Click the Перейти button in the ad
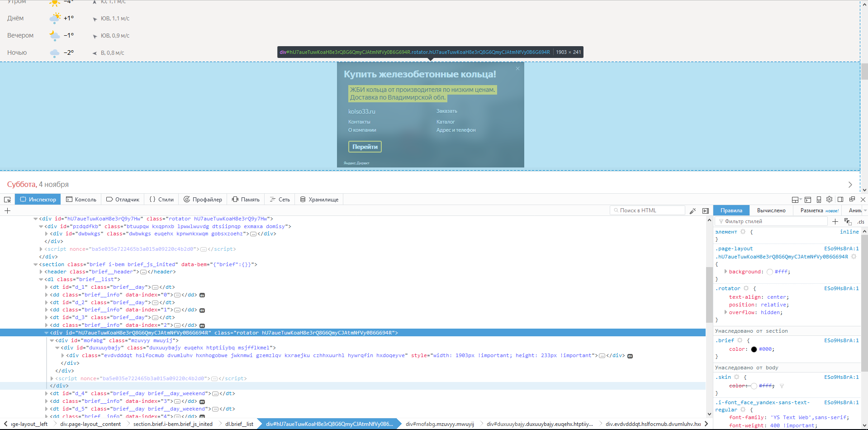Viewport: 868px width, 430px height. pos(365,147)
